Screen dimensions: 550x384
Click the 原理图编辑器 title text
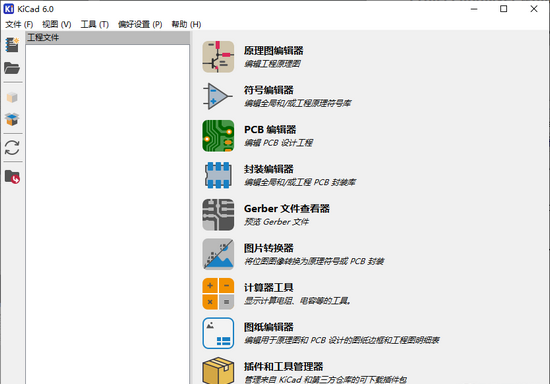coord(274,50)
